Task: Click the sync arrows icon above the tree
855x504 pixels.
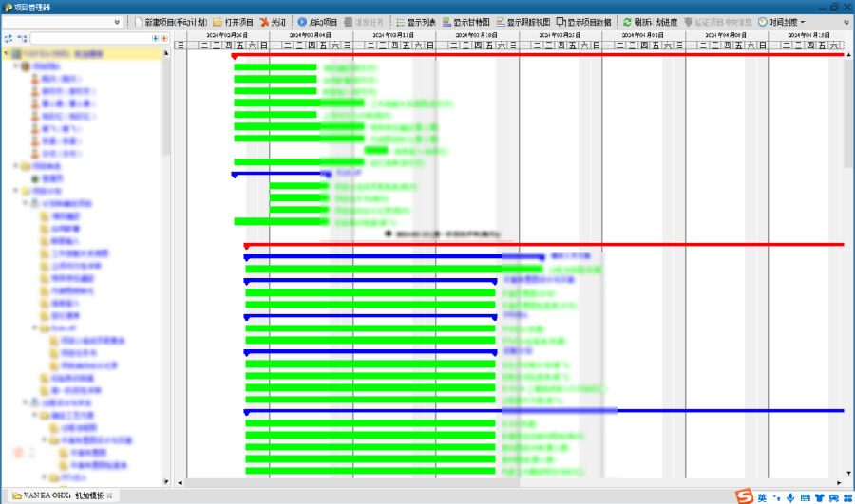Action: tap(9, 39)
